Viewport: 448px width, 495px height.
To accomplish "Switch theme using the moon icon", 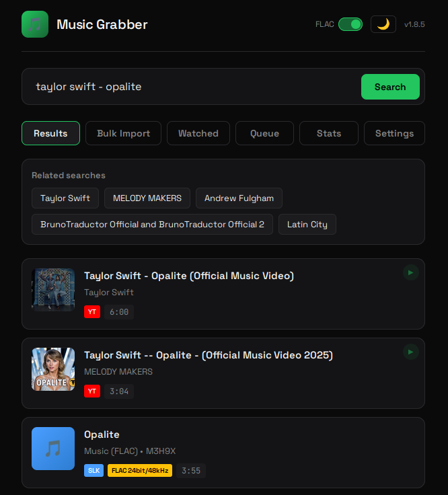I will click(x=383, y=24).
